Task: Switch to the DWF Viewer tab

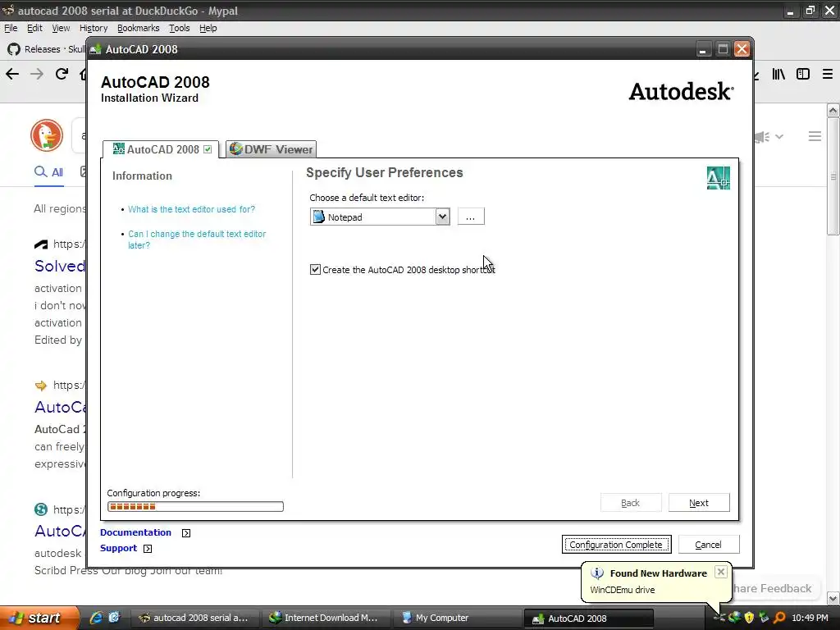Action: point(271,149)
